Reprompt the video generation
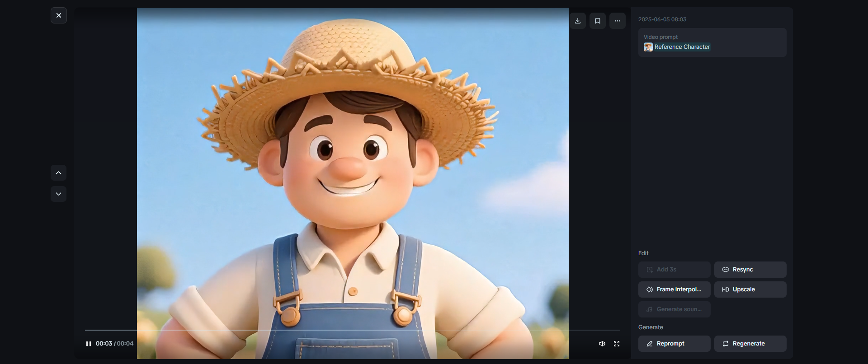 point(675,344)
